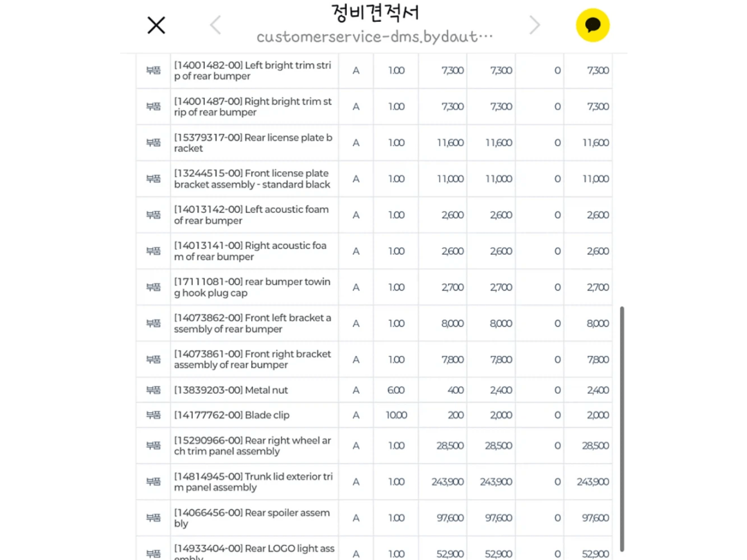Tap the Trunk lid exterior trim panel assembly
The height and width of the screenshot is (560, 747).
point(253,482)
